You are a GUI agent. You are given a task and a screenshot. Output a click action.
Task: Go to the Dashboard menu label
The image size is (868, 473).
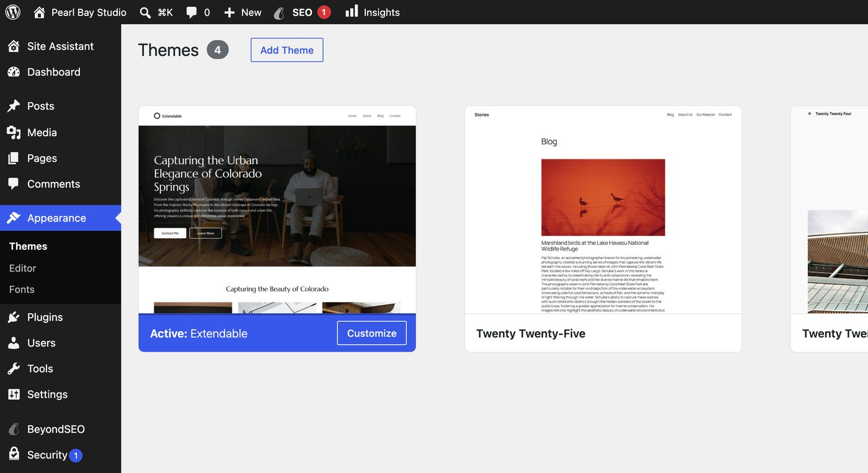[54, 72]
